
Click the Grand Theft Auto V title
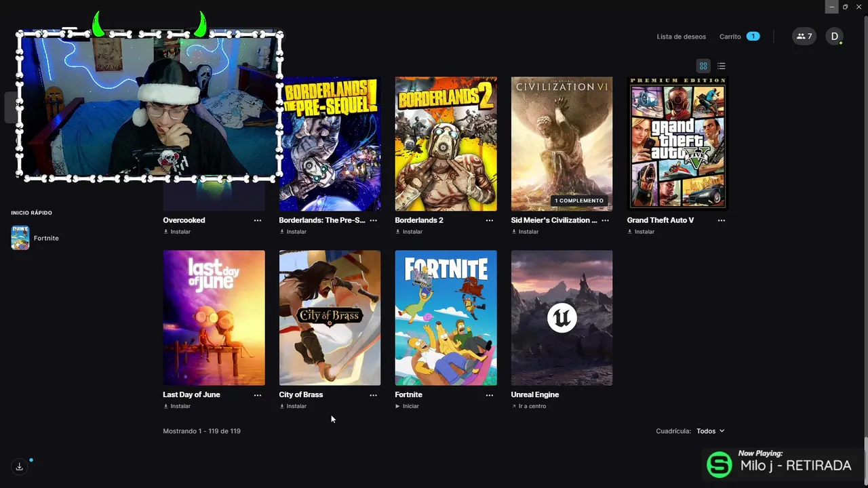[x=660, y=220]
